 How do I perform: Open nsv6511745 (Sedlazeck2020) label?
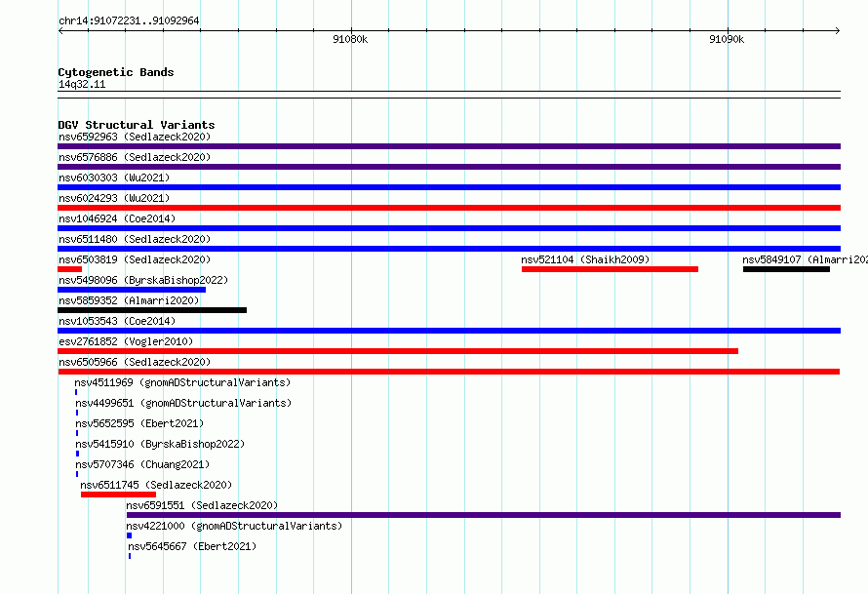(156, 485)
